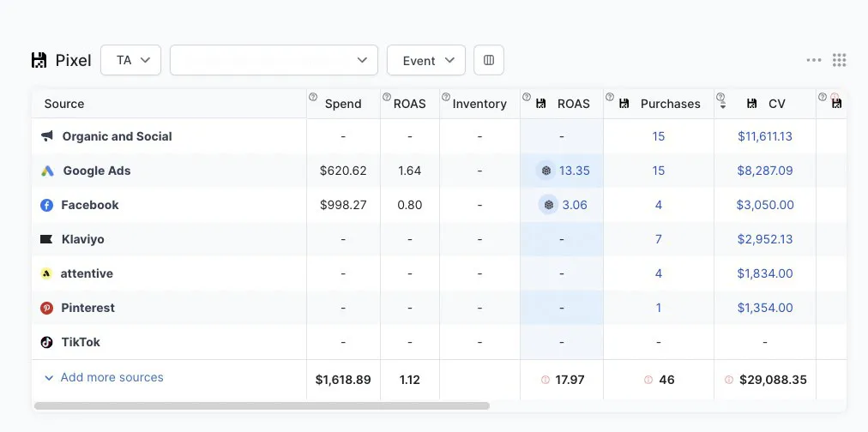Click Google Ads purchases count 15

point(658,171)
